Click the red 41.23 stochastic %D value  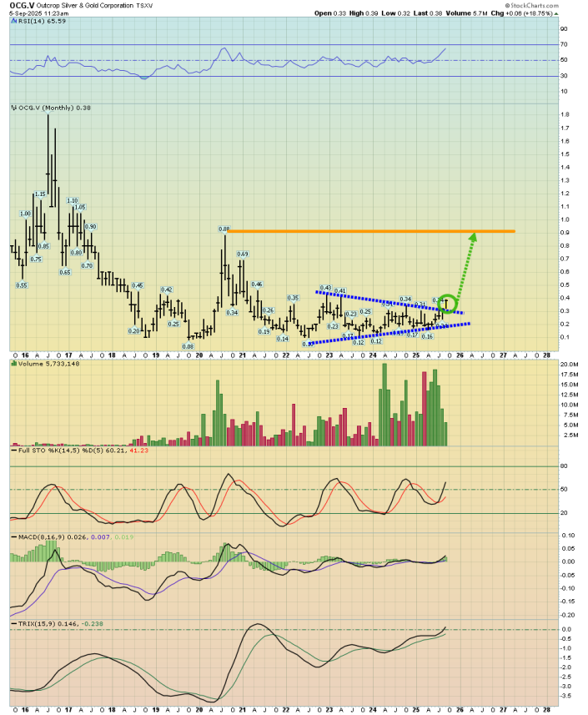(139, 451)
